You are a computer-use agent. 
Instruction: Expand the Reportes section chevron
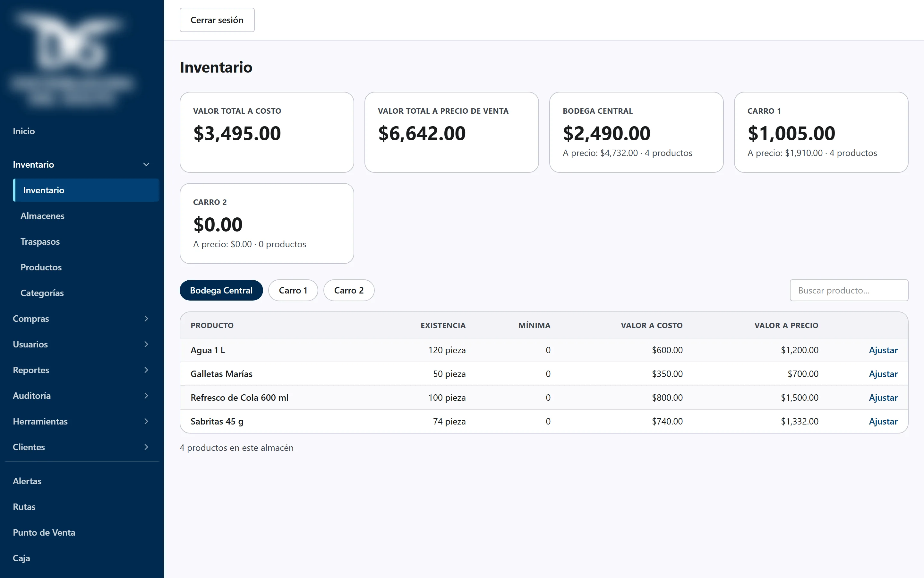[x=146, y=370]
